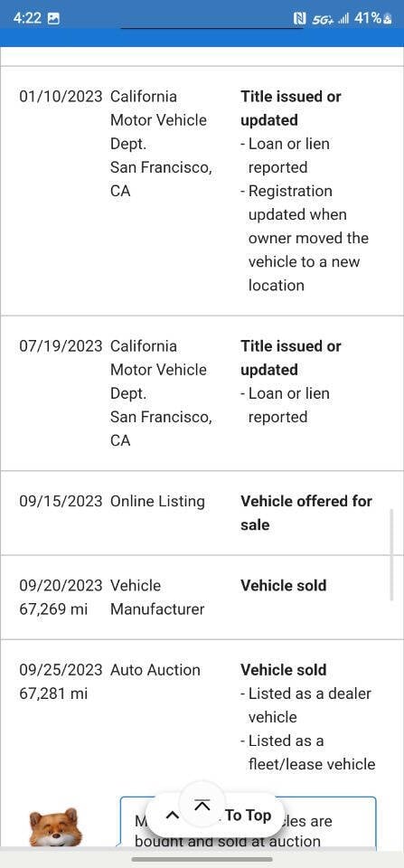The image size is (404, 868).
Task: Tap the Online Listing source text
Action: (158, 502)
